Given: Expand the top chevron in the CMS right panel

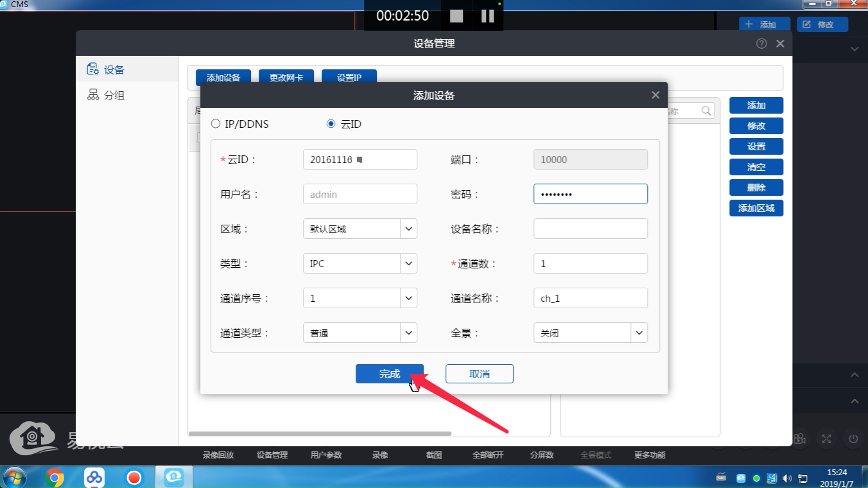Looking at the screenshot, I should (855, 49).
